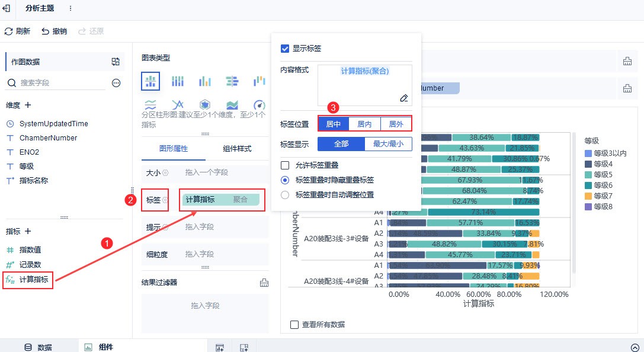The height and width of the screenshot is (352, 644).
Task: Switch to the 数据 bottom tab
Action: click(x=38, y=347)
